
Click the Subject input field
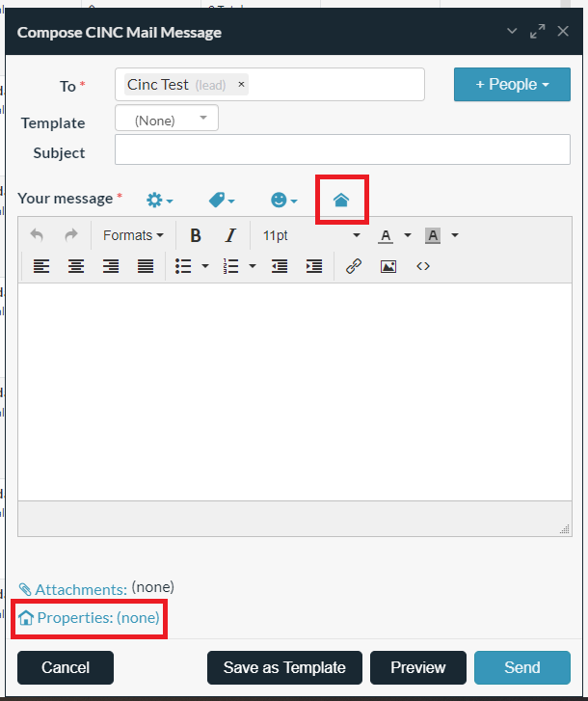click(342, 149)
